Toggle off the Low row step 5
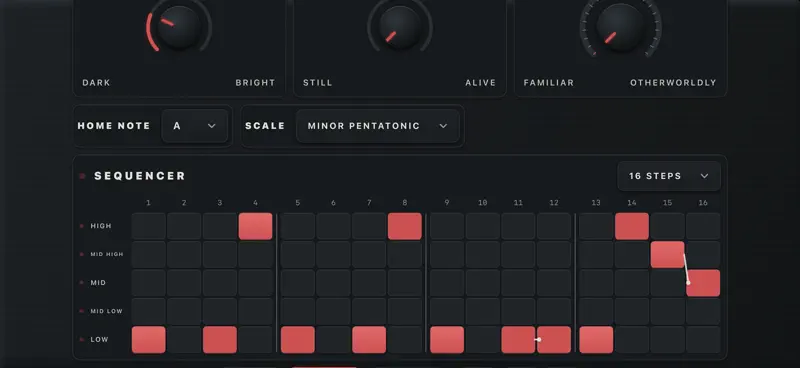Screen dimensions: 800x368 pyautogui.click(x=297, y=340)
